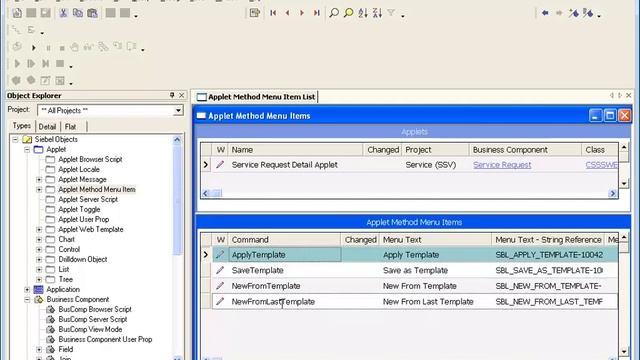Switch to the Types tab
The image size is (640, 360).
[x=22, y=126]
